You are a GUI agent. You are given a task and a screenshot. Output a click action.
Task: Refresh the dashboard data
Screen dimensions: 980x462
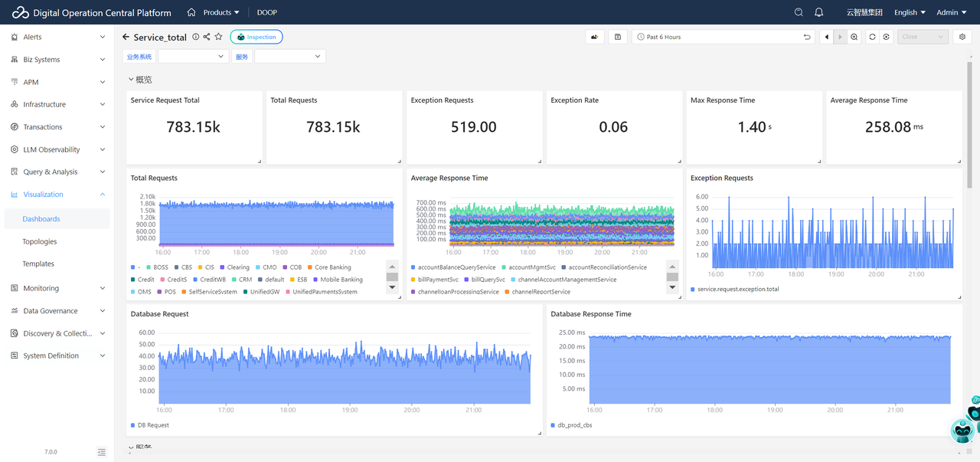872,37
